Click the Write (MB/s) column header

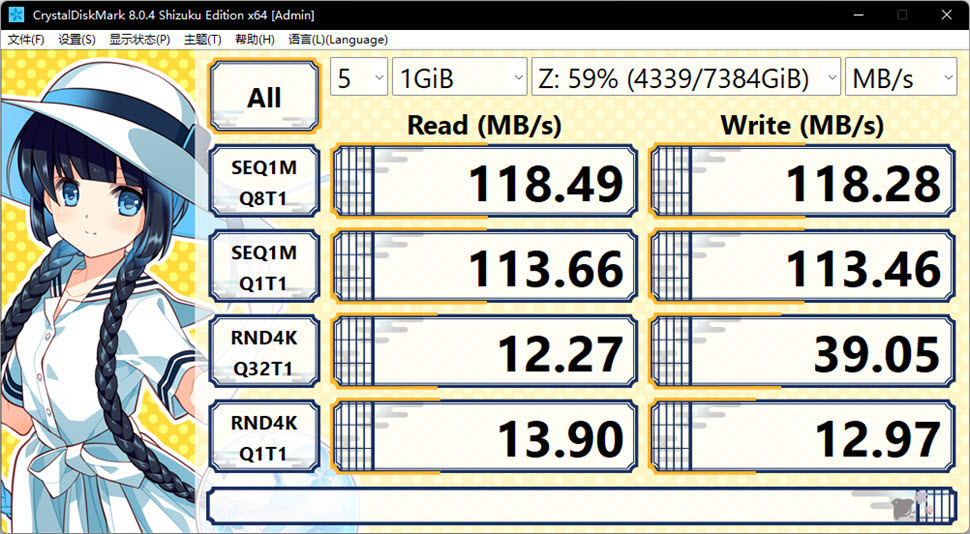click(802, 126)
